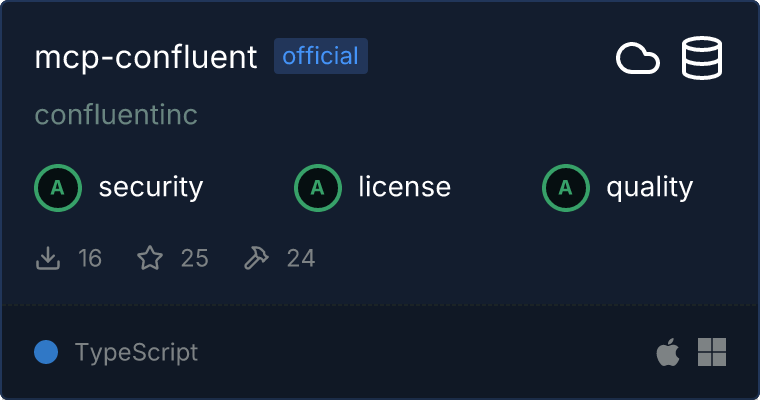Click the Apple macOS platform icon
This screenshot has height=400, width=760.
667,352
